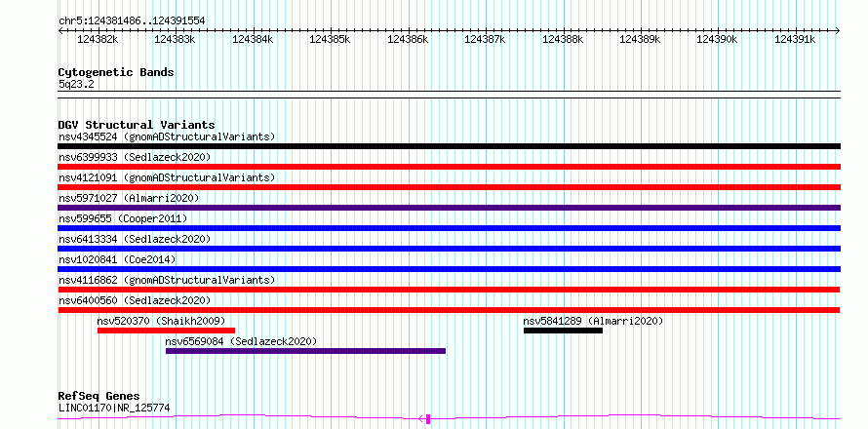Viewport: 868px width, 429px height.
Task: Click the 124386k ruler tick label
Action: 408,40
